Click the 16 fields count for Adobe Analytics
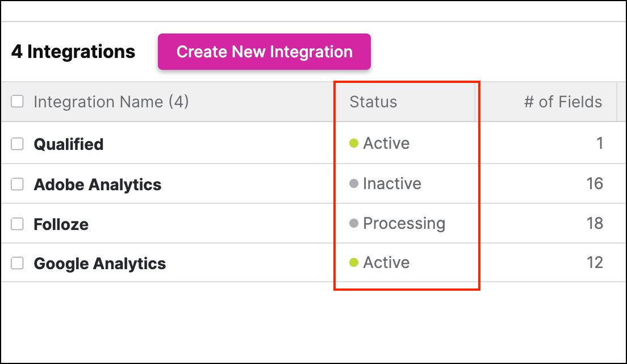The width and height of the screenshot is (627, 364). tap(595, 184)
